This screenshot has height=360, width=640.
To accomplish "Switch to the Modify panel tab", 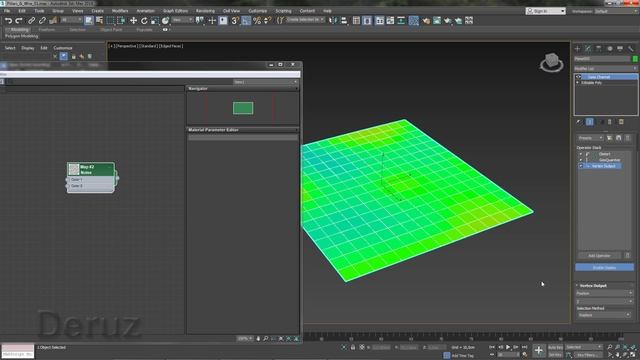I will point(588,49).
